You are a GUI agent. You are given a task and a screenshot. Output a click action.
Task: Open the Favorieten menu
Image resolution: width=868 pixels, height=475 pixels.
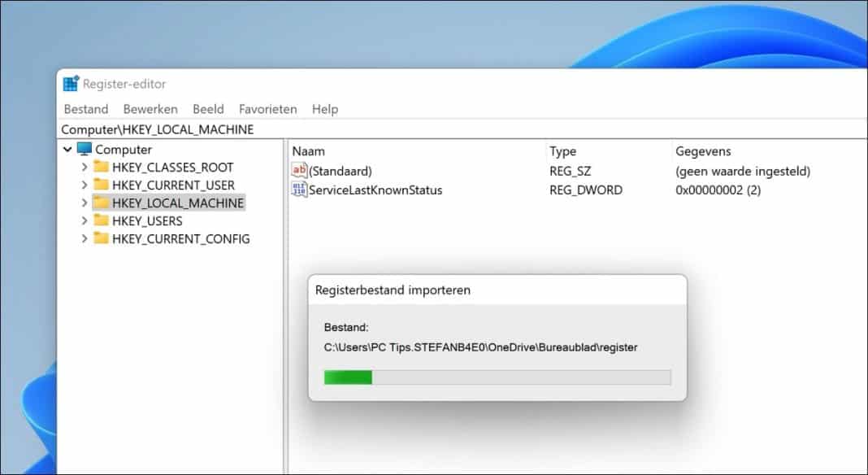pos(268,108)
